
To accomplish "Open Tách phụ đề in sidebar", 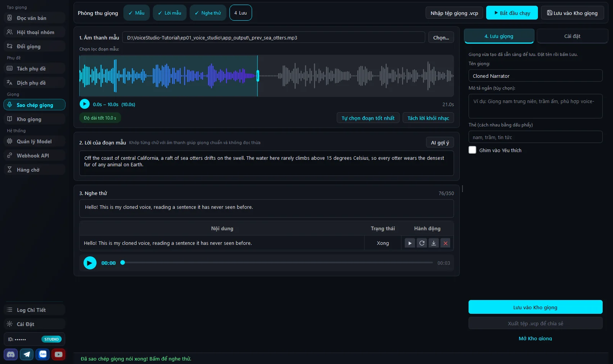I will tap(34, 69).
